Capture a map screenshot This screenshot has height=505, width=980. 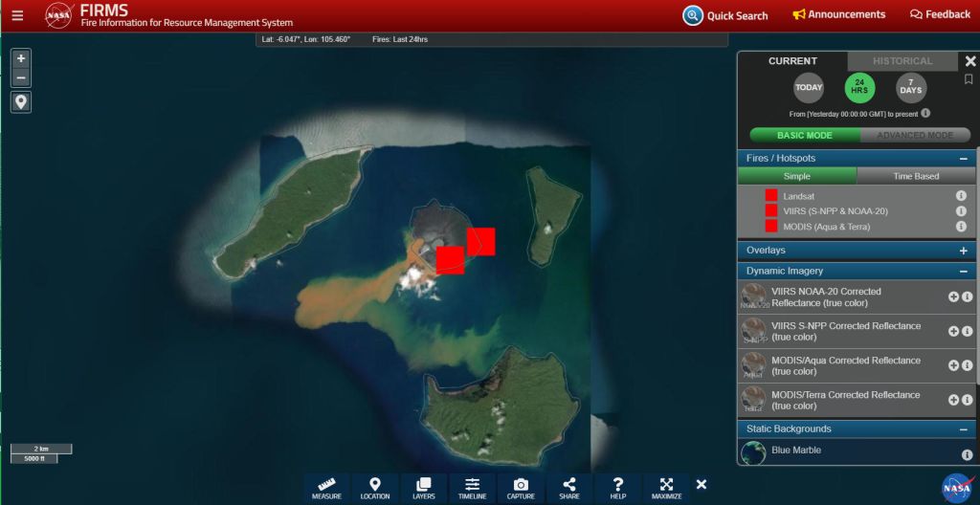pyautogui.click(x=521, y=488)
